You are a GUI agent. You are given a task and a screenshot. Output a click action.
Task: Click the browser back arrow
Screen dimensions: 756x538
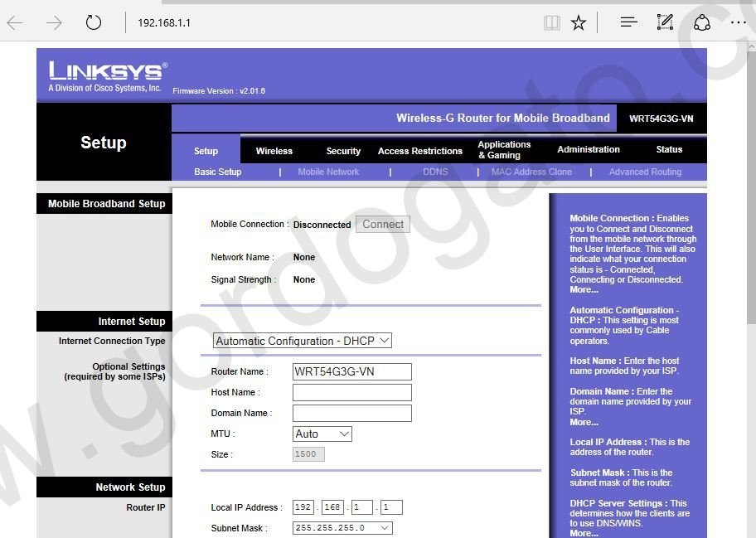14,22
